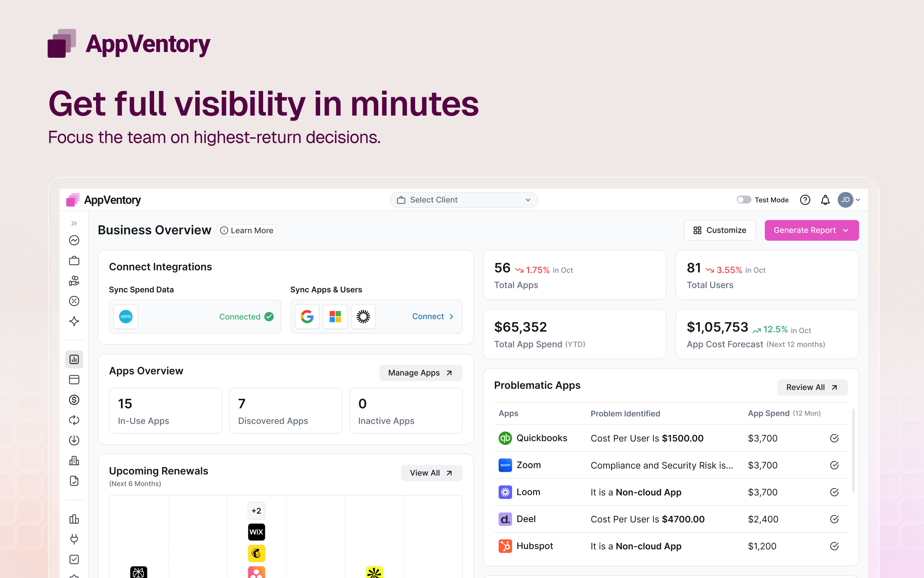Open the Generate Report dropdown

(811, 230)
